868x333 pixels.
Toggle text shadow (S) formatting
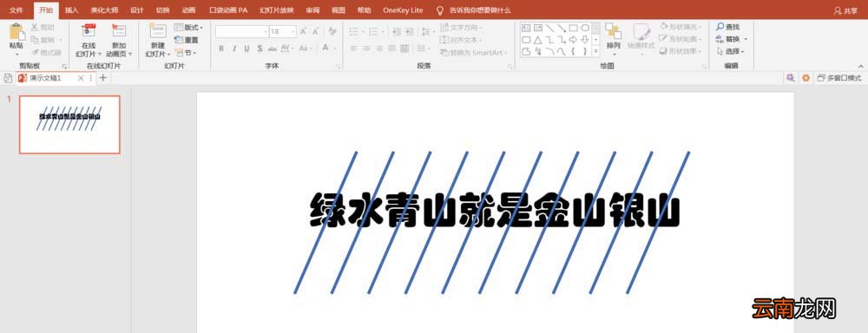point(259,49)
